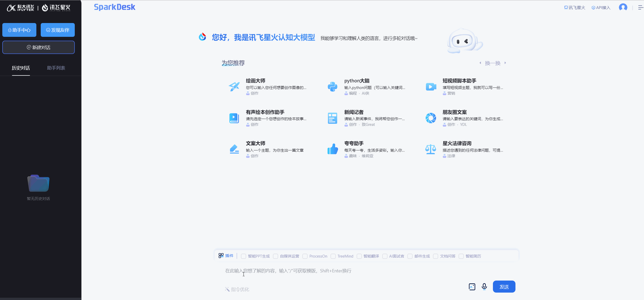This screenshot has width=644, height=300.
Task: Open the python大脑 assistant title
Action: (357, 81)
